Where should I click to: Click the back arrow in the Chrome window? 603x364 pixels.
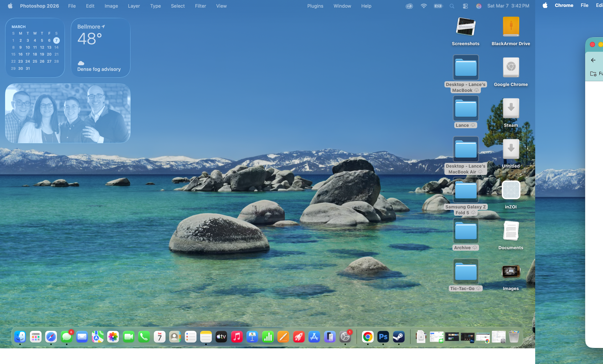pyautogui.click(x=594, y=60)
